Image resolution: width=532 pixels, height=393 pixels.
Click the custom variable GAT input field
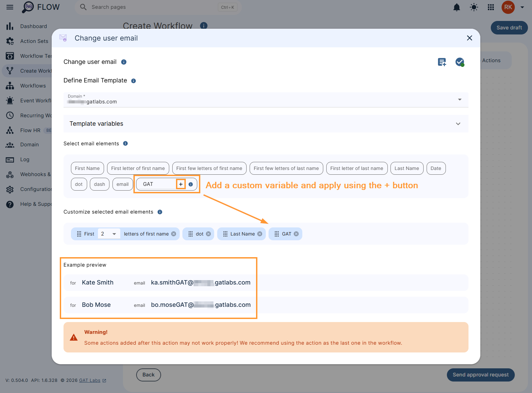158,184
